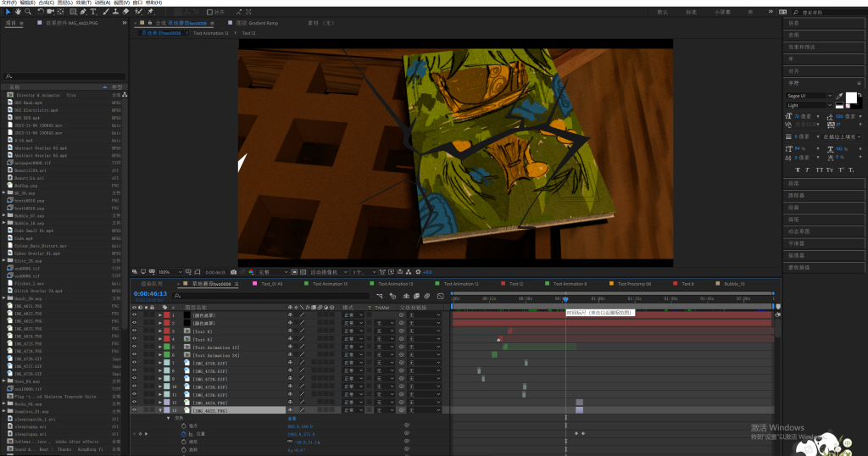The width and height of the screenshot is (868, 456).
Task: Open blend mode dropdown for layer 1
Action: tap(353, 315)
